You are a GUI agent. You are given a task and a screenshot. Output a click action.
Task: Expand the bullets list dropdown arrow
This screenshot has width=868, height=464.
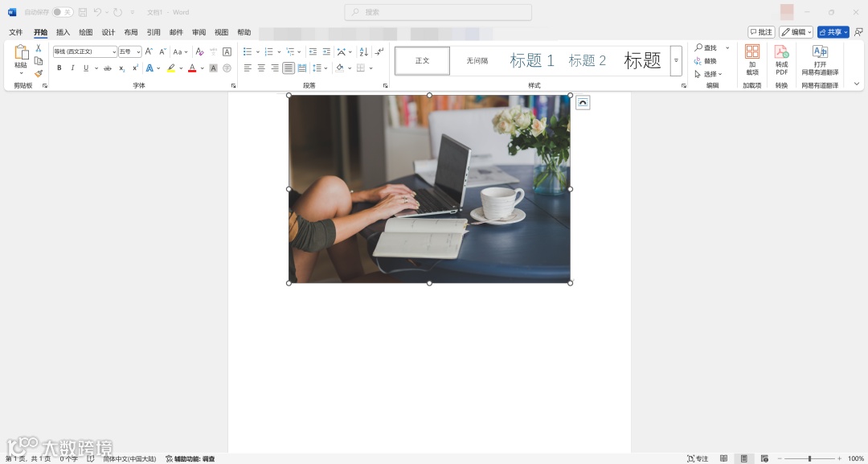click(257, 51)
